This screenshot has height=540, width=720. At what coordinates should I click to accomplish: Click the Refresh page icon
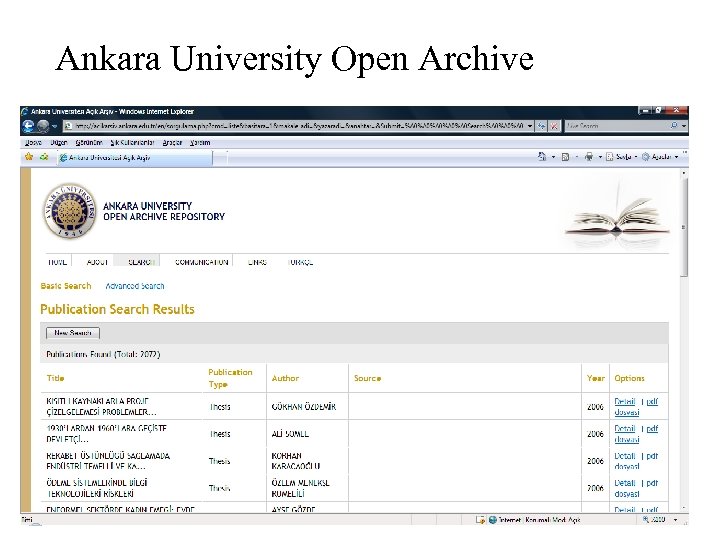pos(541,125)
